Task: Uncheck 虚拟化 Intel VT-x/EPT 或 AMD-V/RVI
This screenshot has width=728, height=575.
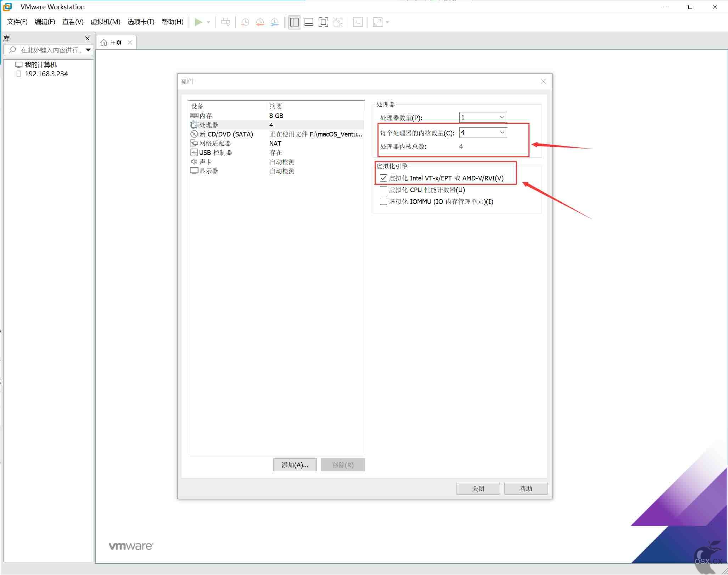Action: [383, 178]
